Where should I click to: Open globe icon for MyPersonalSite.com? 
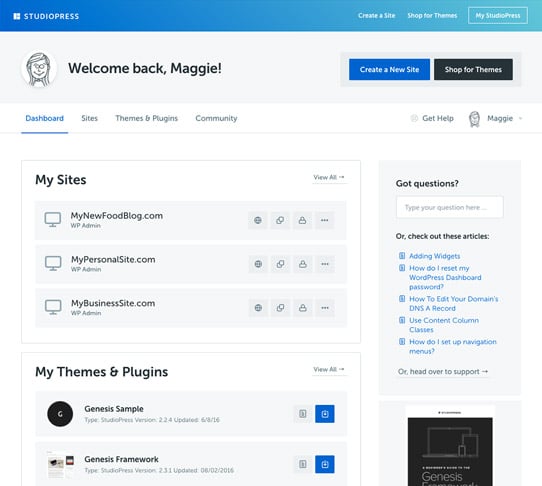coord(258,264)
